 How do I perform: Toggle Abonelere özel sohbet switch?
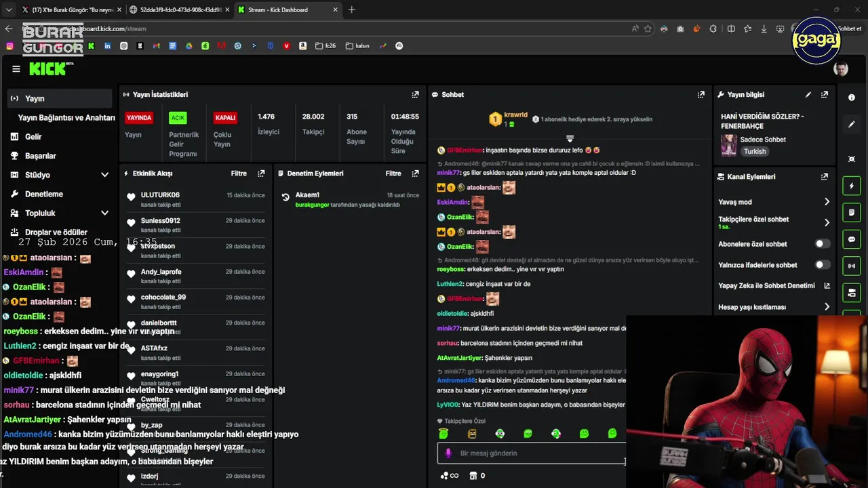coord(822,244)
